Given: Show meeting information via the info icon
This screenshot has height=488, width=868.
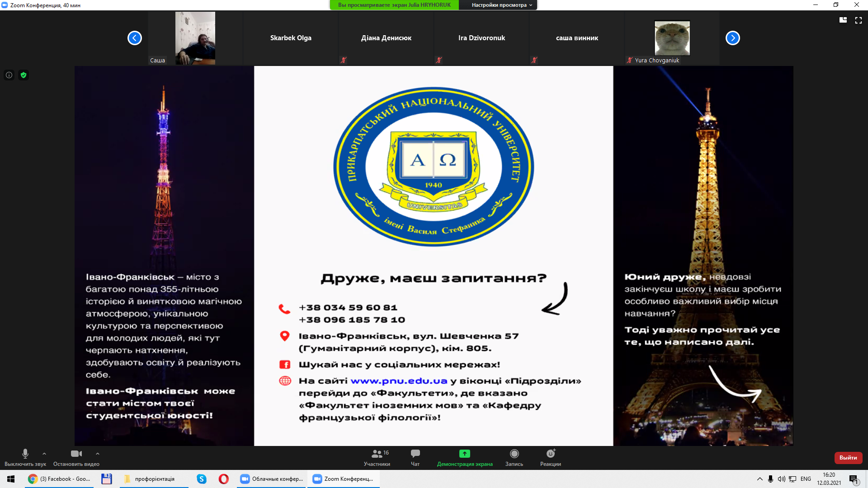Looking at the screenshot, I should pos(9,75).
